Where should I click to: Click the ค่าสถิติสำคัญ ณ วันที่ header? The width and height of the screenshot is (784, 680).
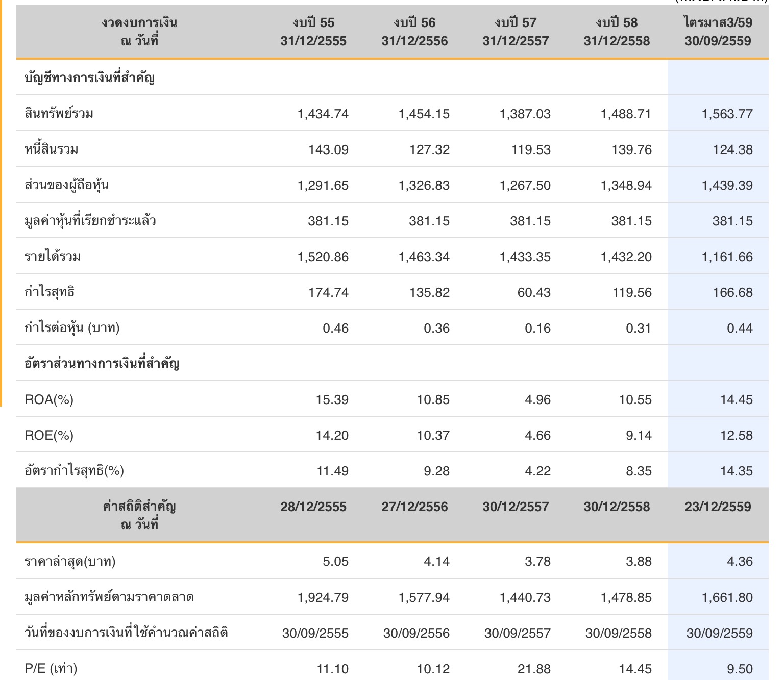coord(139,515)
